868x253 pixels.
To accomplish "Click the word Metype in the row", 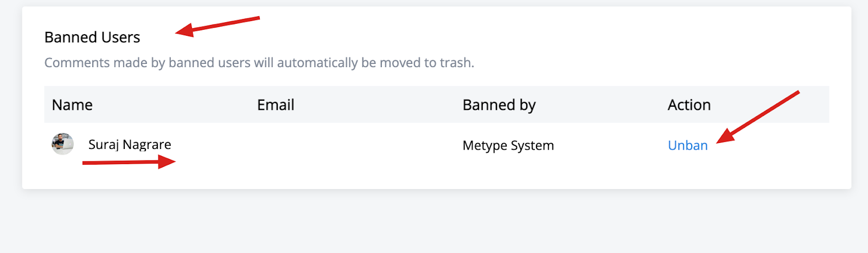I will click(x=483, y=146).
